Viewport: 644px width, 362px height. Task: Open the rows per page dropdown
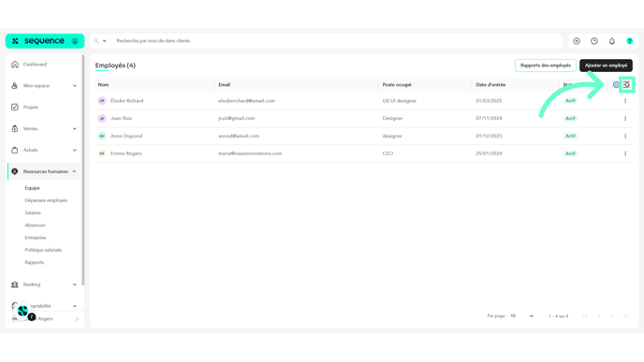pos(521,316)
